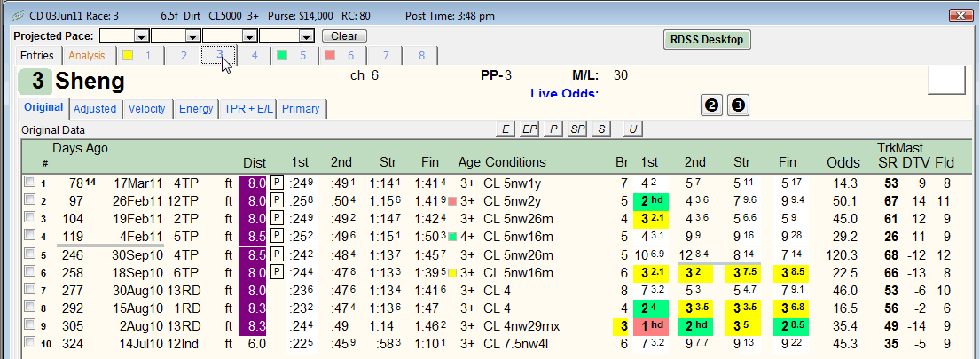Select the horse 2 tab

coord(183,56)
